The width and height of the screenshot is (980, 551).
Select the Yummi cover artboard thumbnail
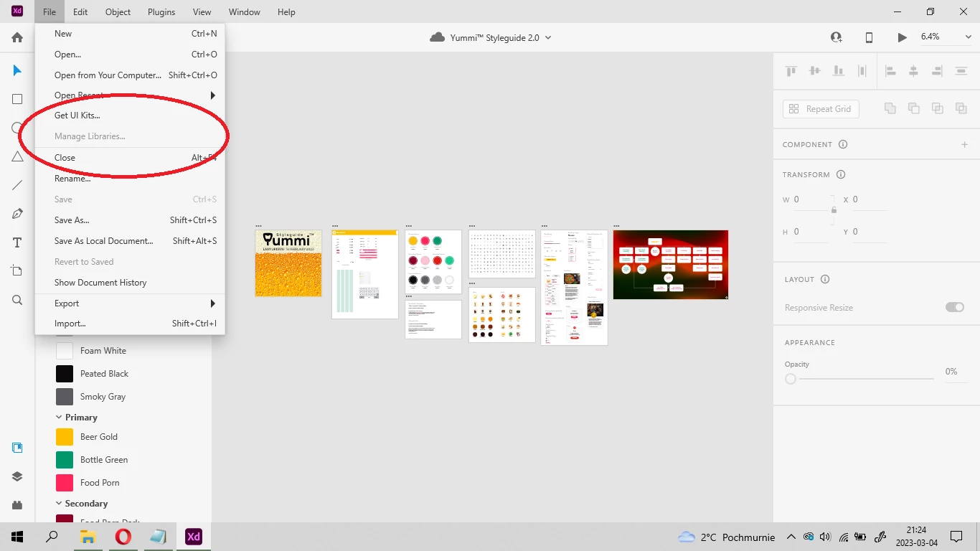click(x=288, y=263)
